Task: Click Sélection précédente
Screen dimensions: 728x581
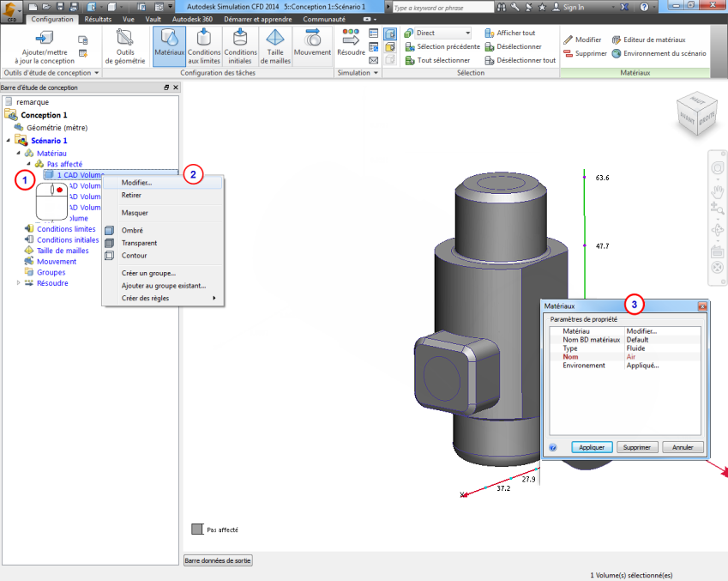Action: click(442, 46)
